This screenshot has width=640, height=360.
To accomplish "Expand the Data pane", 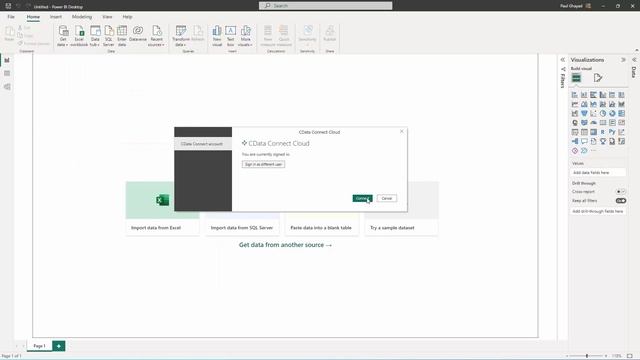I will coord(634,60).
